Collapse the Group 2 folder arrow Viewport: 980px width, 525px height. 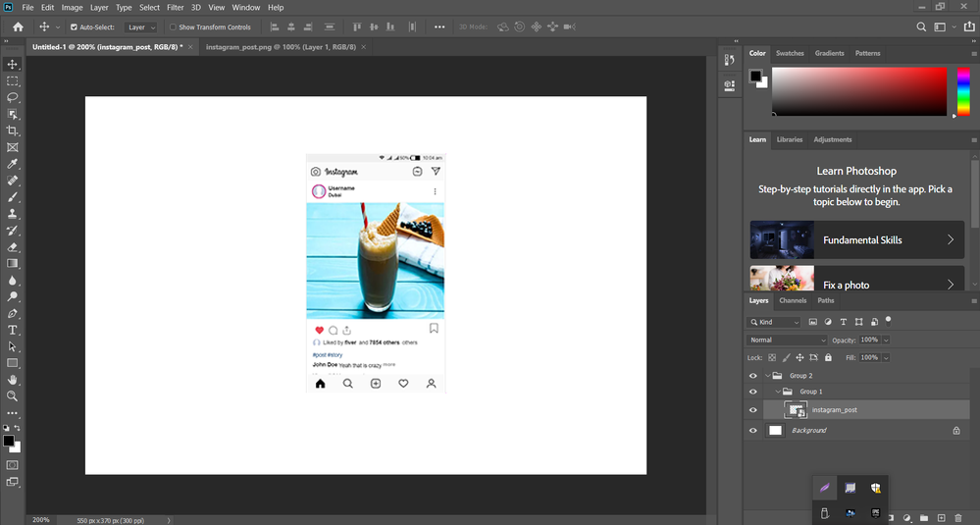(x=767, y=375)
